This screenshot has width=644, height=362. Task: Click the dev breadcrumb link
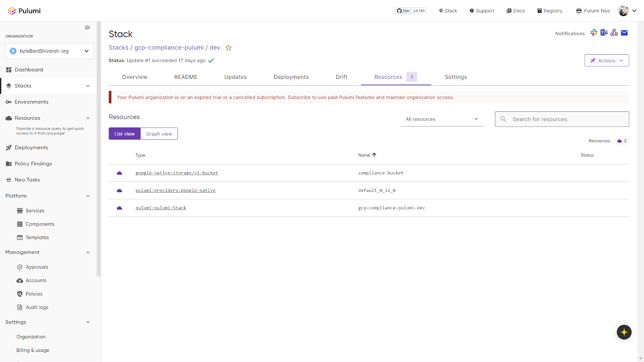coord(215,47)
